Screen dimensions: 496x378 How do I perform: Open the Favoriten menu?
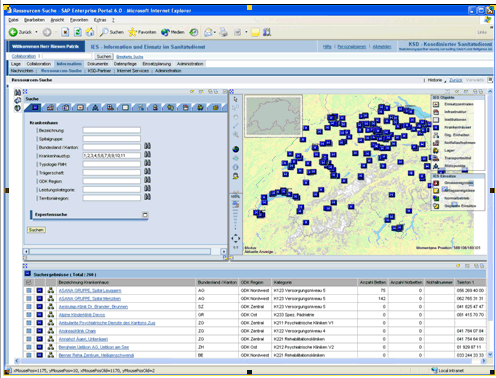coord(79,20)
